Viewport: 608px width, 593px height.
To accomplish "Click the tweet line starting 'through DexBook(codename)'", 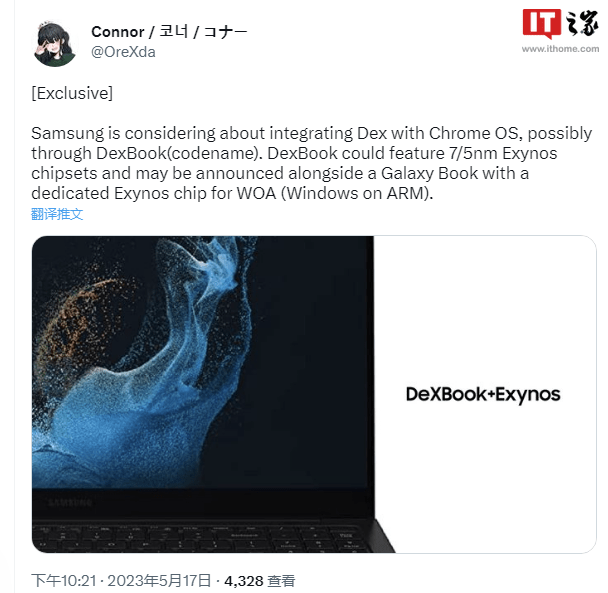I will click(294, 153).
